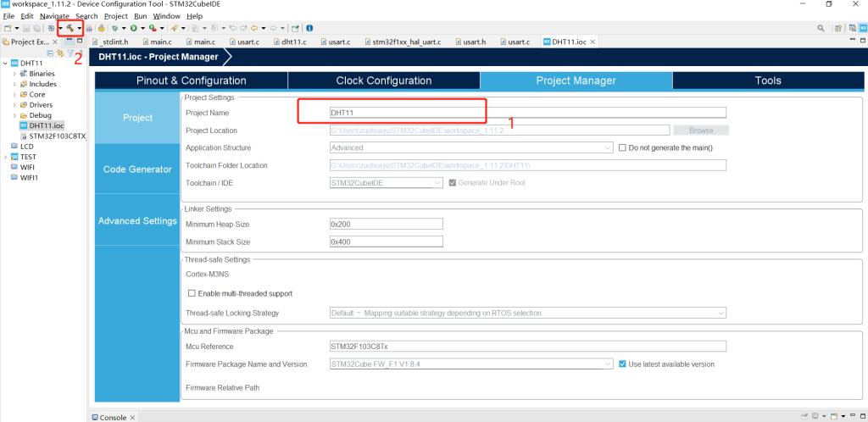Open the Application Structure dropdown
Image resolution: width=868 pixels, height=422 pixels.
point(609,147)
